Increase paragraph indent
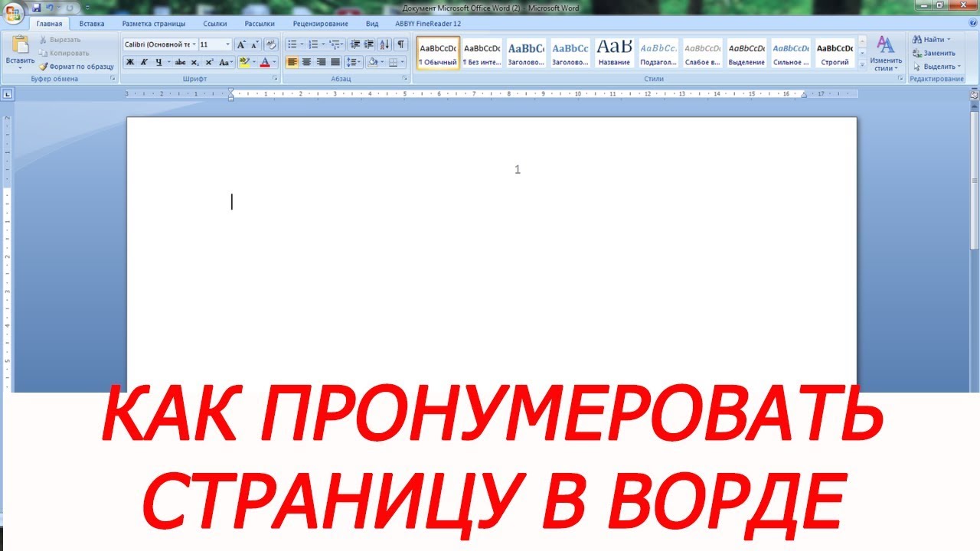This screenshot has height=551, width=980. pos(369,44)
